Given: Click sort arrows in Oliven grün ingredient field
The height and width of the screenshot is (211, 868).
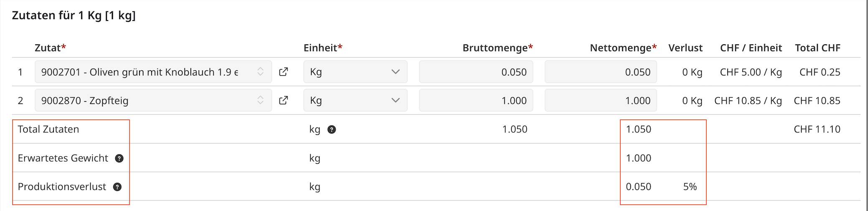Looking at the screenshot, I should (260, 72).
